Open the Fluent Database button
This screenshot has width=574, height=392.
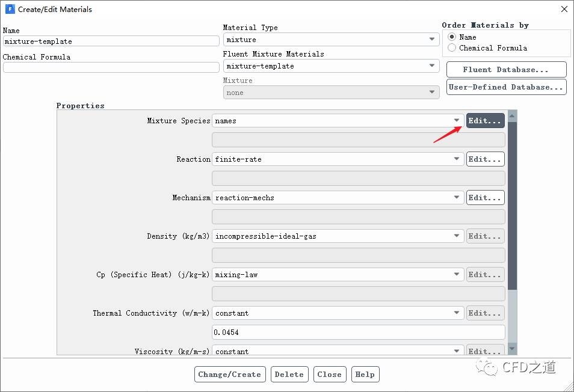506,70
